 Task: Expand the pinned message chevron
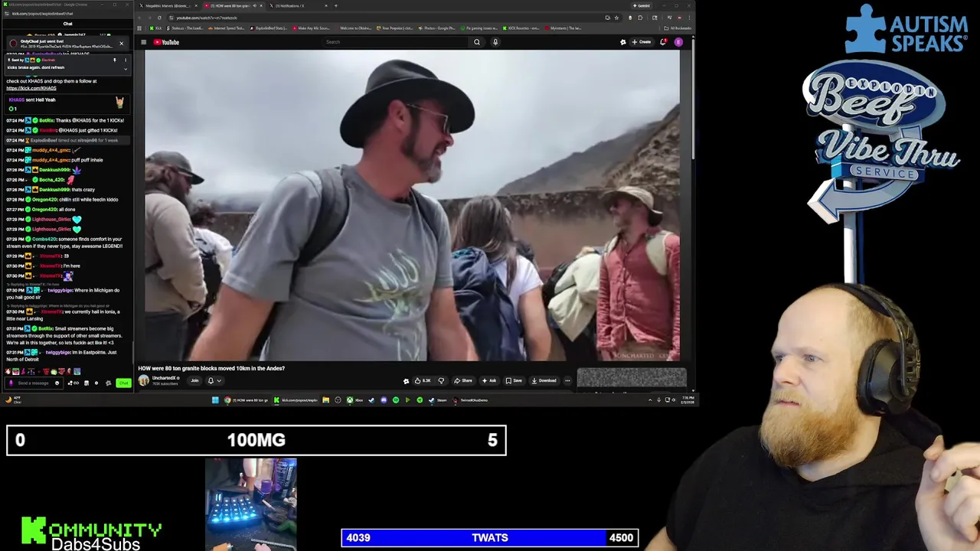126,69
